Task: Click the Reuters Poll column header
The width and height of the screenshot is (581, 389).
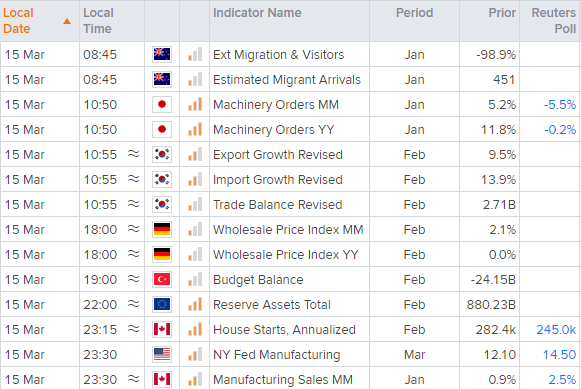Action: tap(554, 21)
